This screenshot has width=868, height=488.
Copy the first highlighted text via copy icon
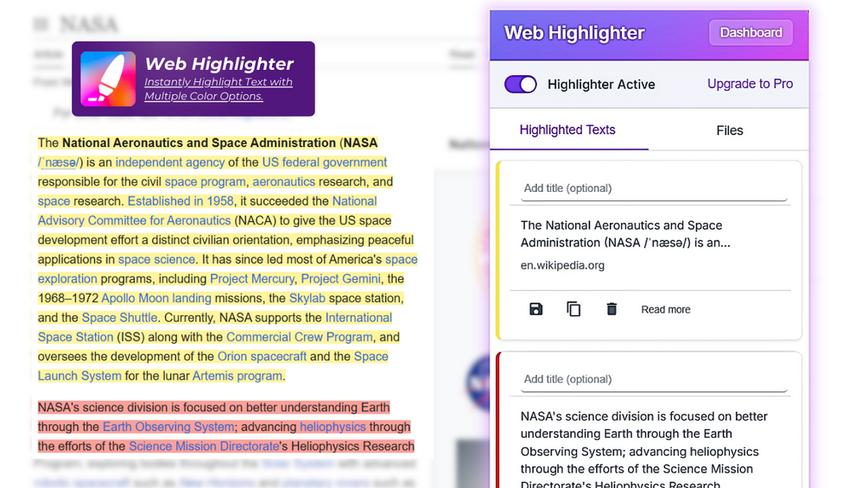pyautogui.click(x=573, y=309)
